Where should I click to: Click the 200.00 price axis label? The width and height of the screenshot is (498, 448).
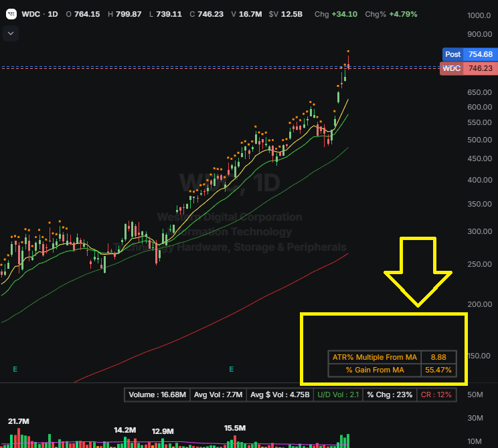(x=479, y=304)
